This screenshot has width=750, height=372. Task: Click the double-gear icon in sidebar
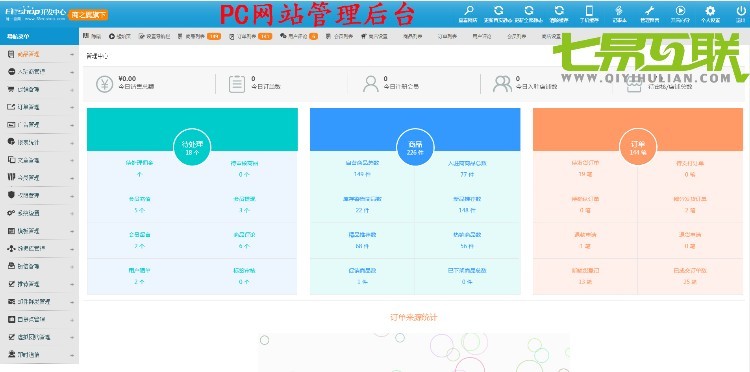pyautogui.click(x=11, y=213)
